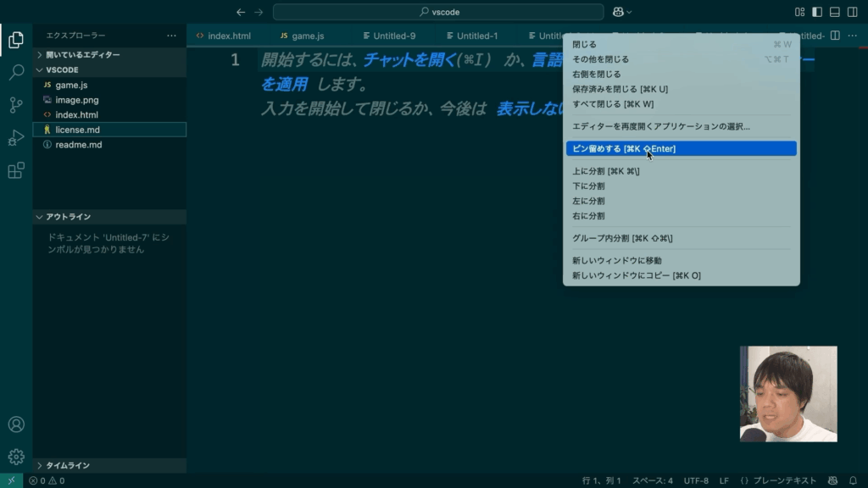This screenshot has width=868, height=488.
Task: Open the Source Control view
Action: (x=16, y=105)
